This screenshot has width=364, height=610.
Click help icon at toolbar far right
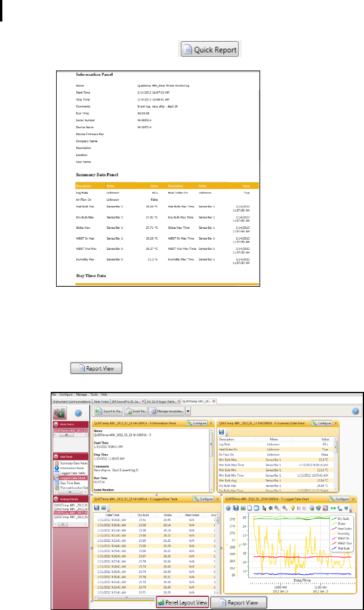[x=356, y=411]
